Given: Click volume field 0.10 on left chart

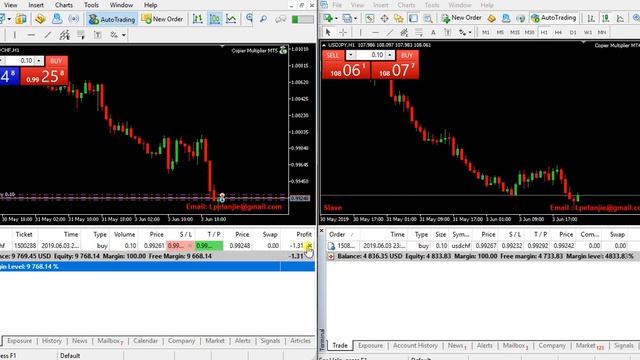Looking at the screenshot, I should (x=20, y=61).
